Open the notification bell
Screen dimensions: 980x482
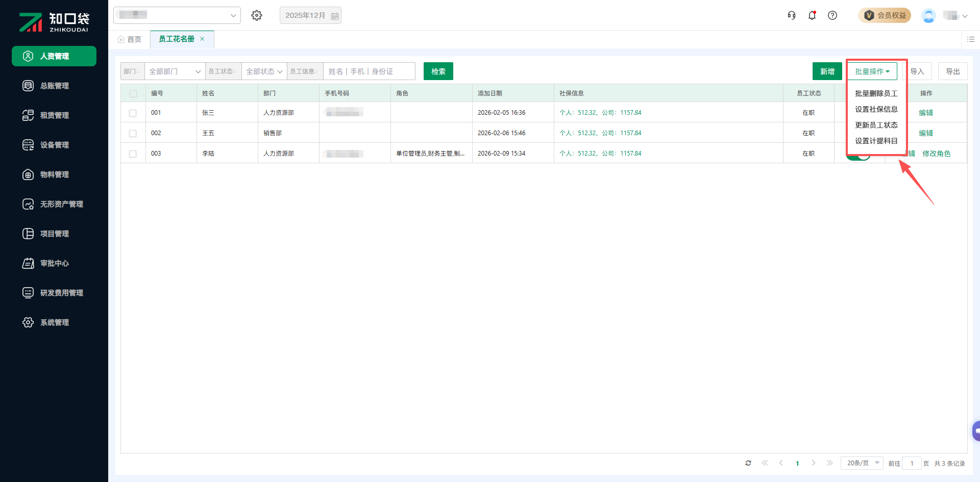(x=812, y=15)
